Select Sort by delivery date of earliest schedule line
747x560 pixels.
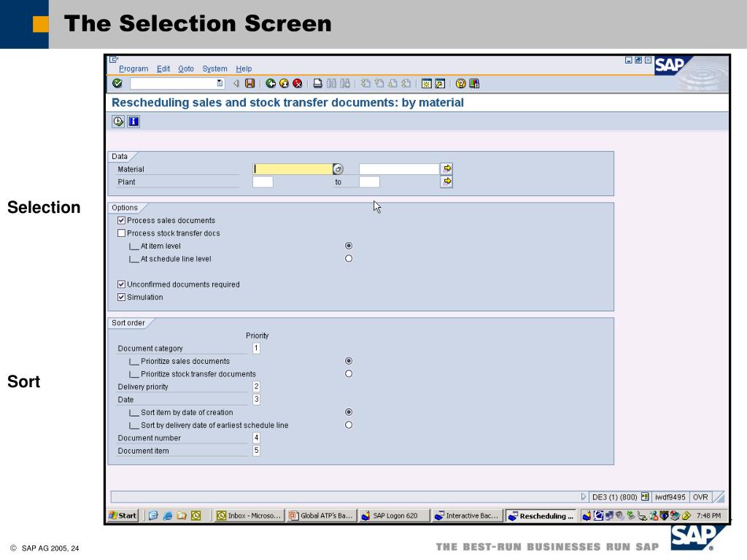(x=349, y=425)
